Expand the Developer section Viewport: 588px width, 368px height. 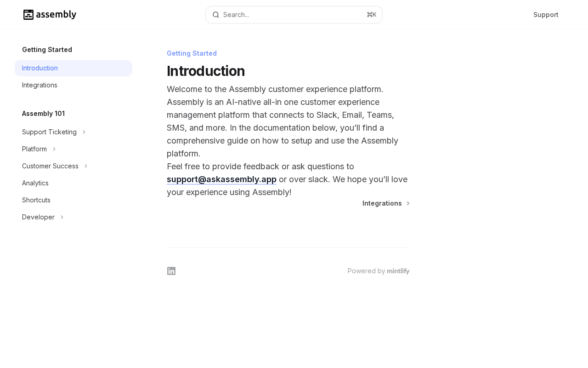pyautogui.click(x=62, y=217)
